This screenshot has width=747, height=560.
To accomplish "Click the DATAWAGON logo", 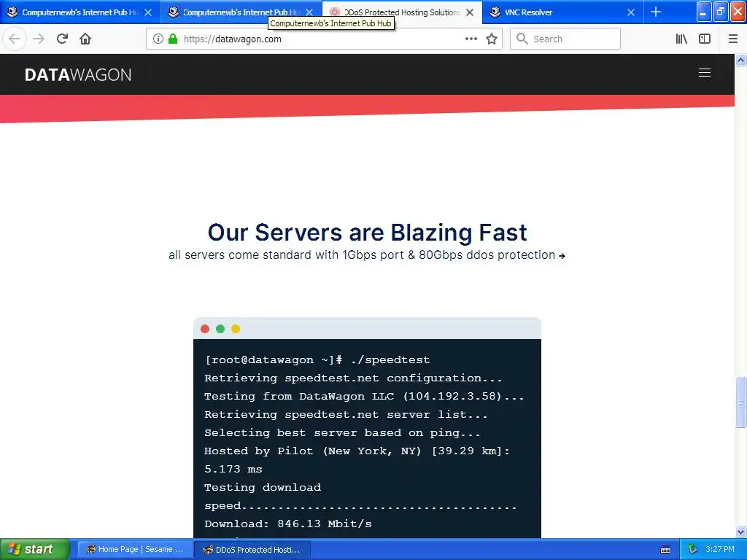I will click(77, 75).
